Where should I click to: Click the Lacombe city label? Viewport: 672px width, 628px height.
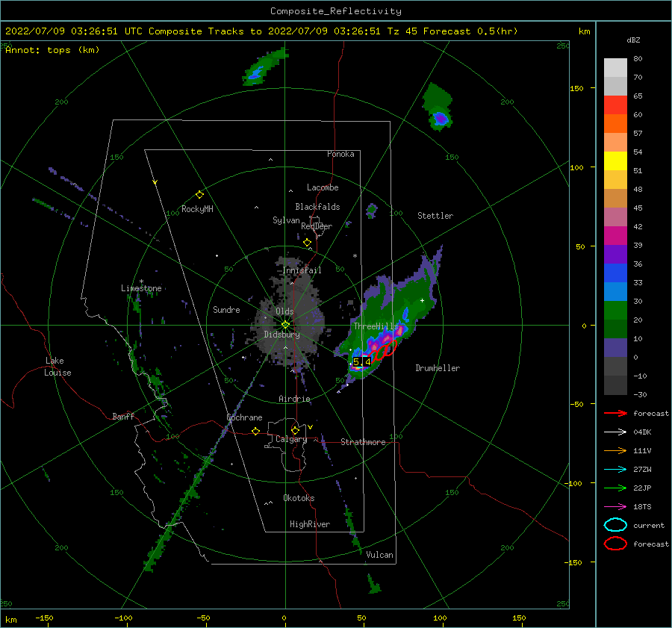(323, 187)
